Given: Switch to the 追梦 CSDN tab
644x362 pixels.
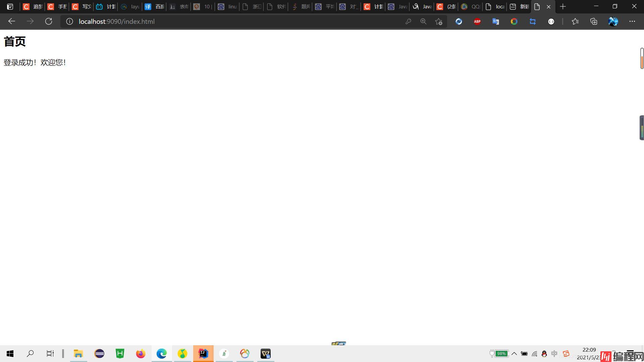Looking at the screenshot, I should tap(33, 7).
